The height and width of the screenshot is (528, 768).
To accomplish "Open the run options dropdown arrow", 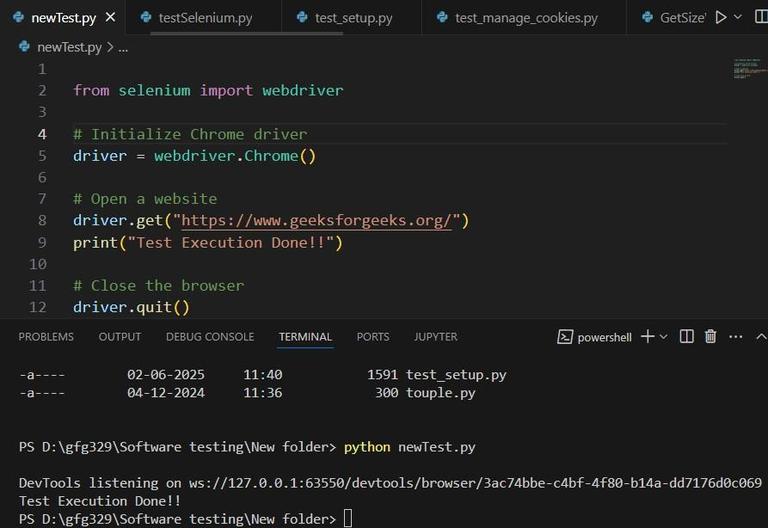I will pos(738,18).
